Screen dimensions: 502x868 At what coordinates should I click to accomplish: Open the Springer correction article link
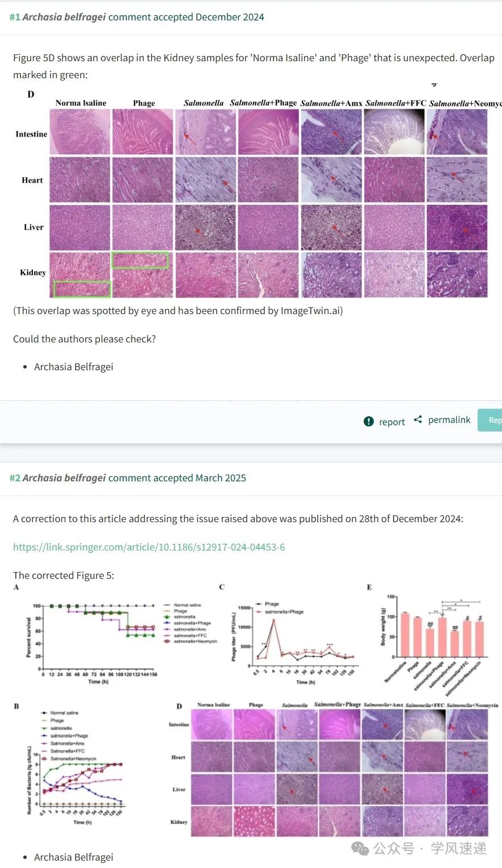149,547
